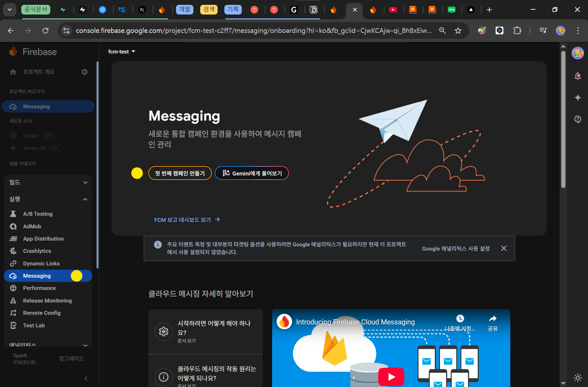
Task: Select Messaging in the 실행 list
Action: point(48,276)
